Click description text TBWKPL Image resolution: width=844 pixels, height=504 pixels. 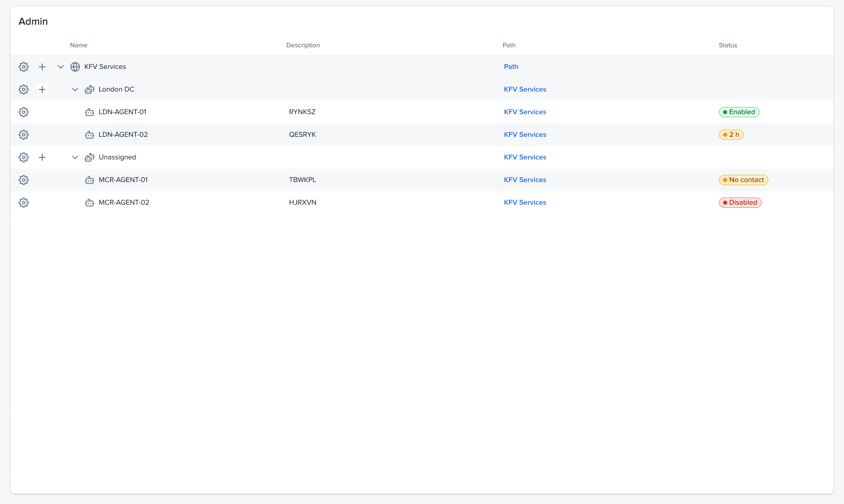tap(303, 180)
